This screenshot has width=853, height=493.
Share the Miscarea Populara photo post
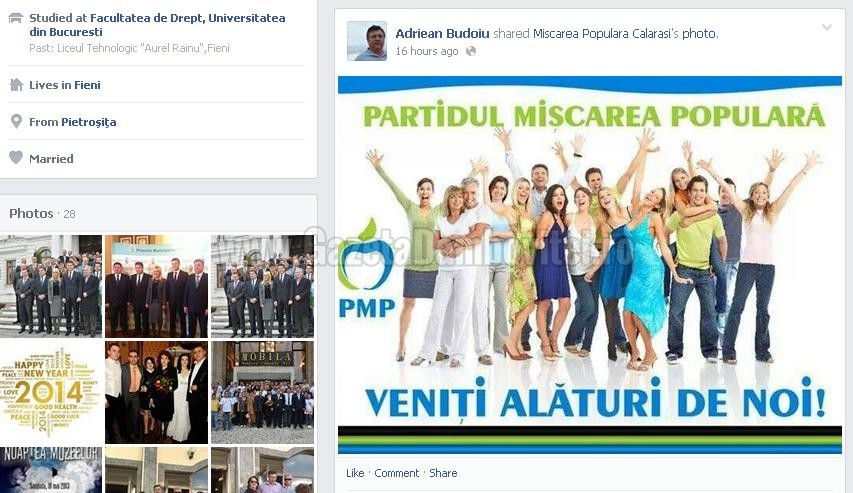tap(443, 473)
